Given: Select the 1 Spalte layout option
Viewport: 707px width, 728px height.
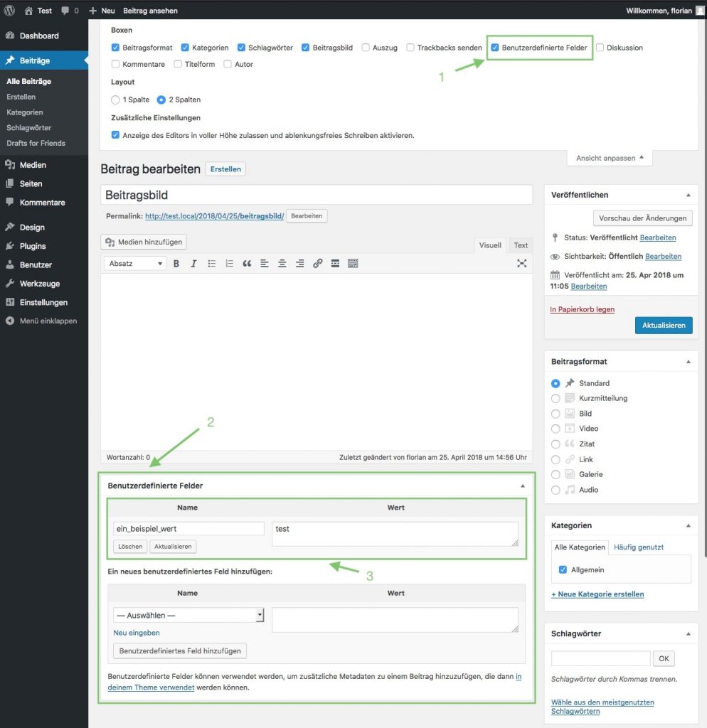Looking at the screenshot, I should coord(115,100).
